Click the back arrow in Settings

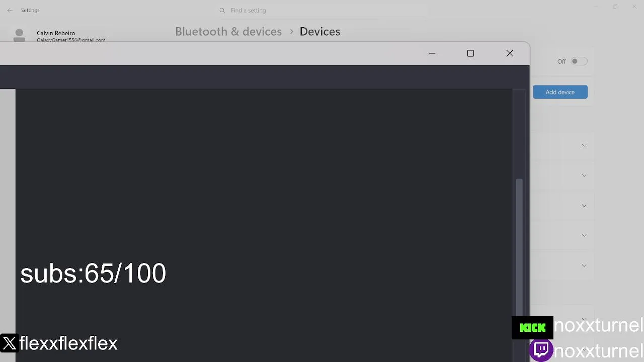(x=10, y=10)
